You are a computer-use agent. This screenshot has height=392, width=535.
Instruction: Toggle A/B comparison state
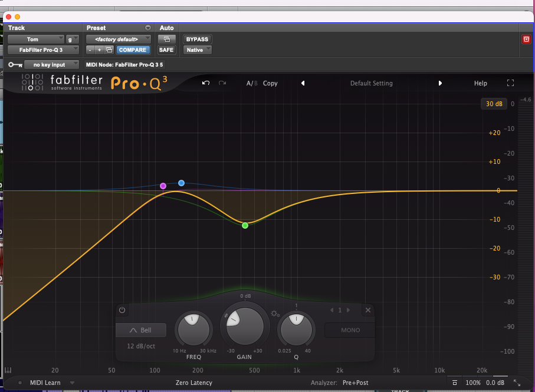[252, 83]
